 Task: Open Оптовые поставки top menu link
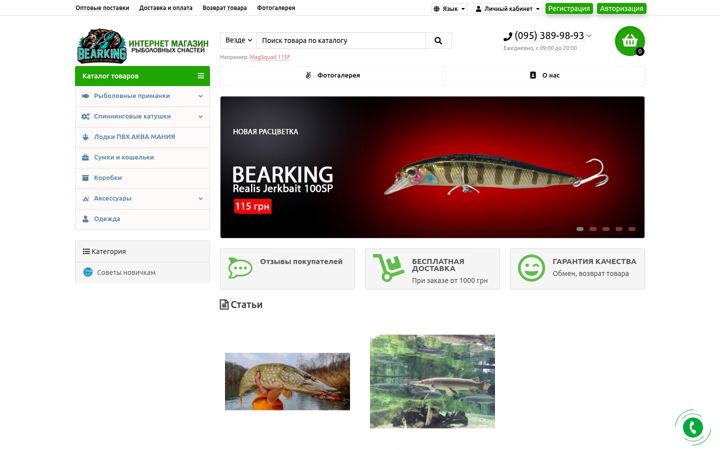pos(102,8)
